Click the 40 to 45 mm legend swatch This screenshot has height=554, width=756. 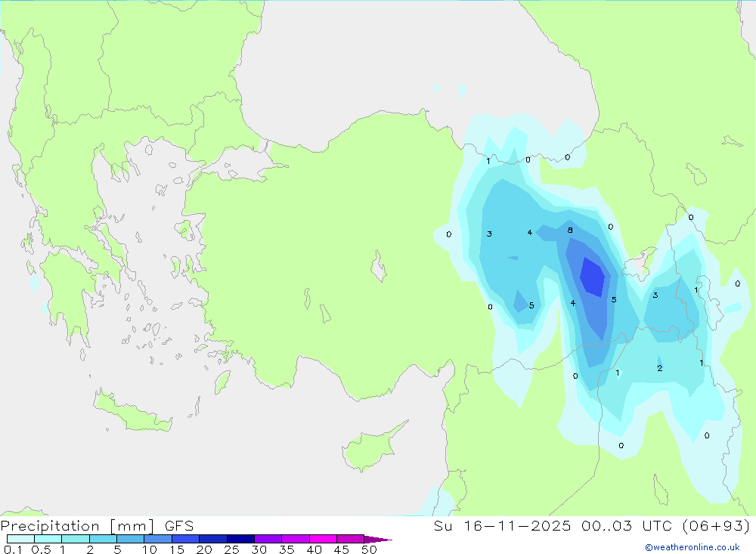click(x=323, y=539)
